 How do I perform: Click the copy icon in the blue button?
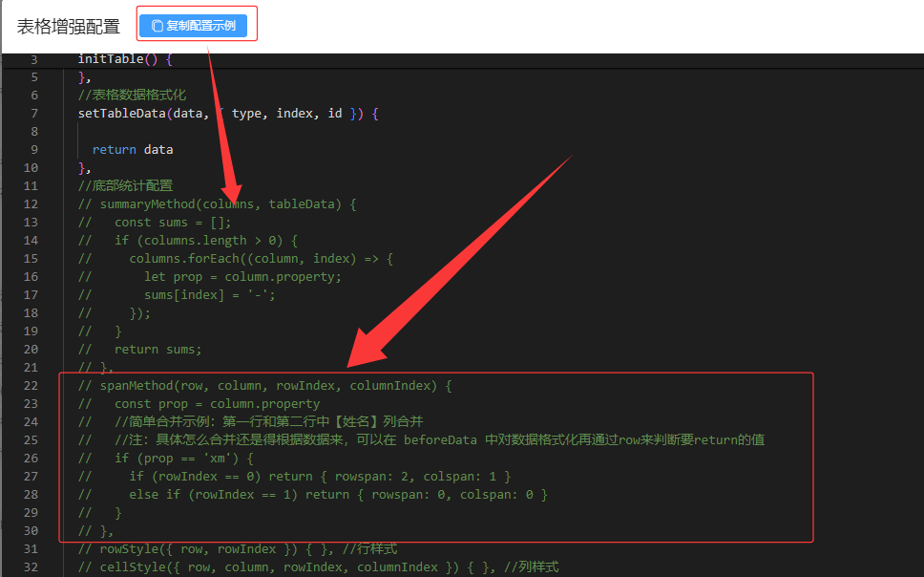pyautogui.click(x=157, y=27)
